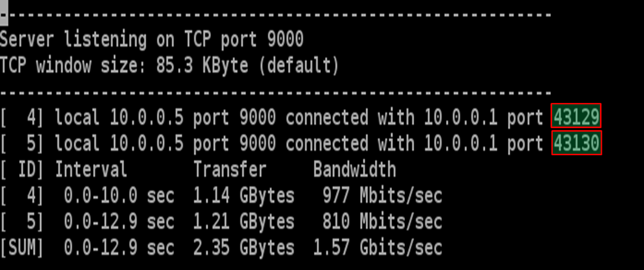Click the 'Transfer' column header
This screenshot has width=644, height=270.
tap(230, 170)
